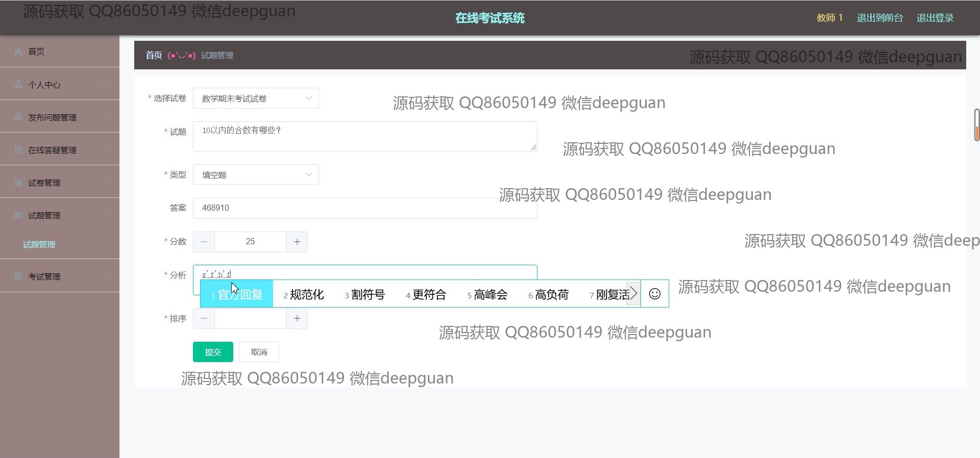Increase the 分数 value with plus
This screenshot has height=458, width=980.
coord(297,242)
